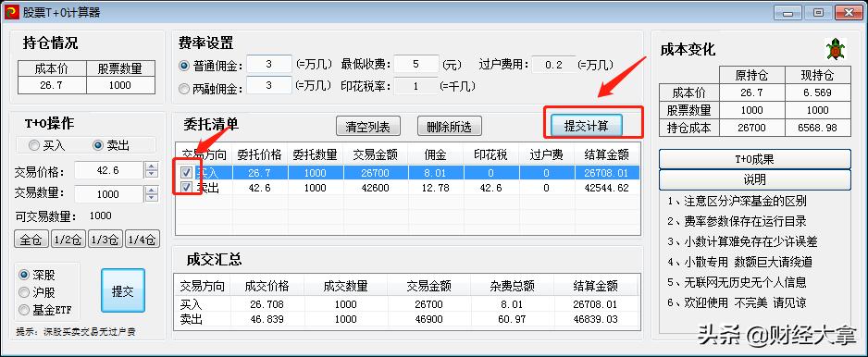Open the 说明 section
Image resolution: width=868 pixels, height=357 pixels.
tap(754, 179)
